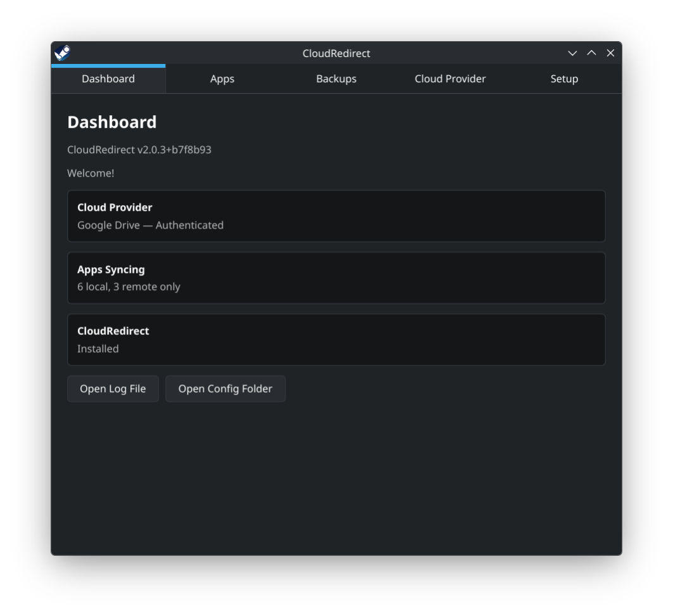Click the Open Config Folder button
Viewport: 673px width, 616px height.
click(x=225, y=389)
